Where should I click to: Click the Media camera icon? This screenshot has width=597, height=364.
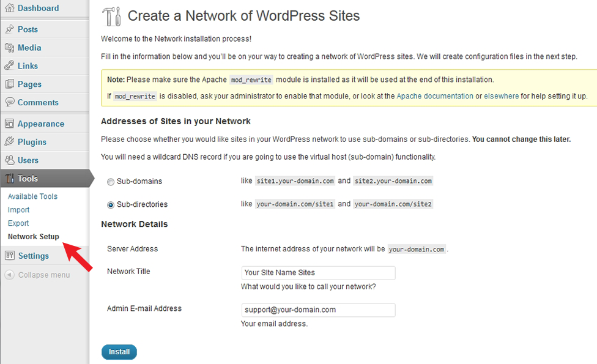[x=10, y=48]
